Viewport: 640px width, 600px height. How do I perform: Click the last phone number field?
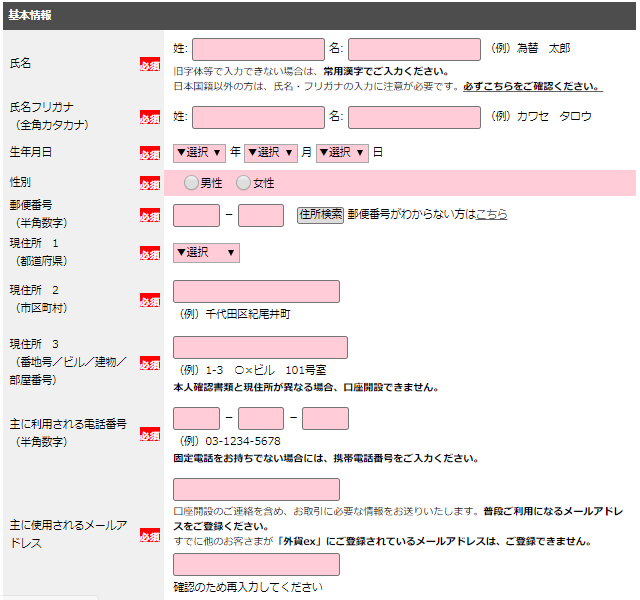point(325,418)
